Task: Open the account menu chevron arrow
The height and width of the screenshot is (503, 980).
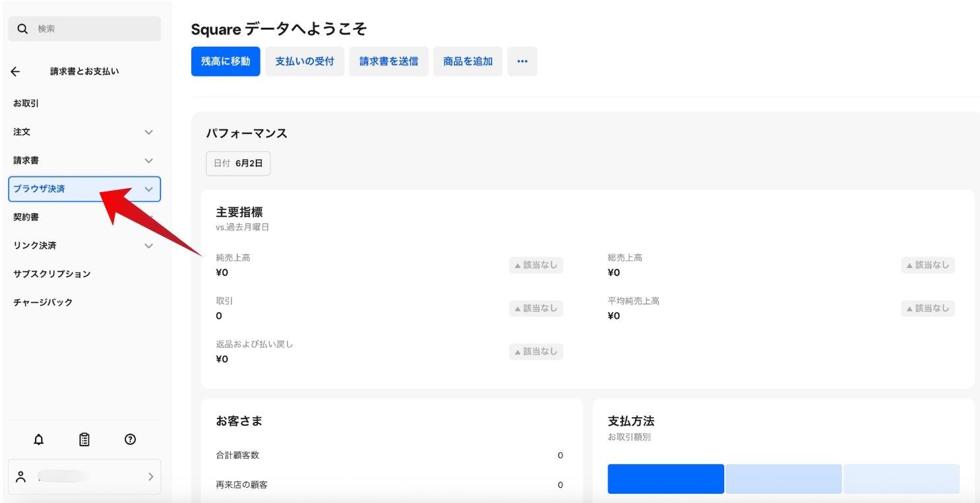Action: click(x=150, y=477)
